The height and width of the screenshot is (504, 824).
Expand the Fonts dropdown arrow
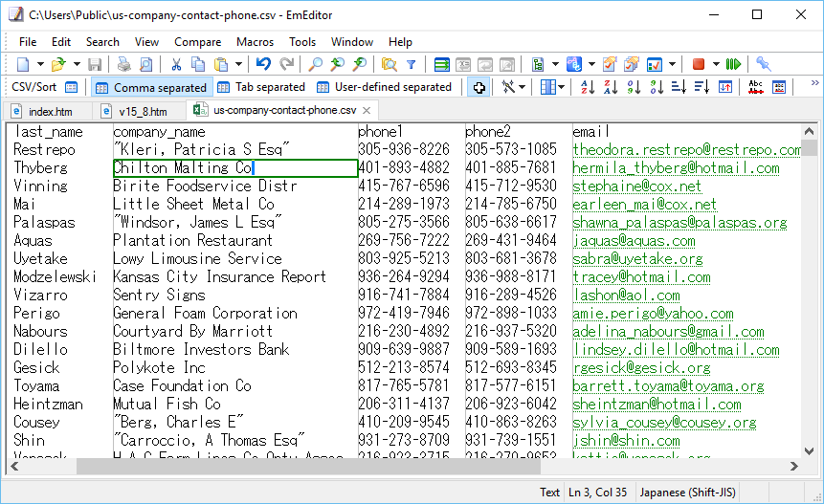591,65
